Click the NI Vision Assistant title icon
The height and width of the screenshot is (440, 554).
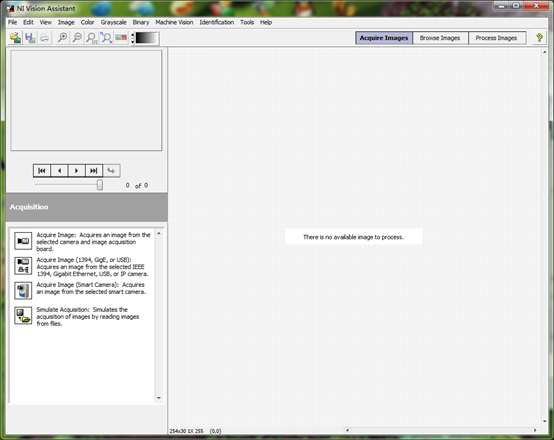pos(10,8)
